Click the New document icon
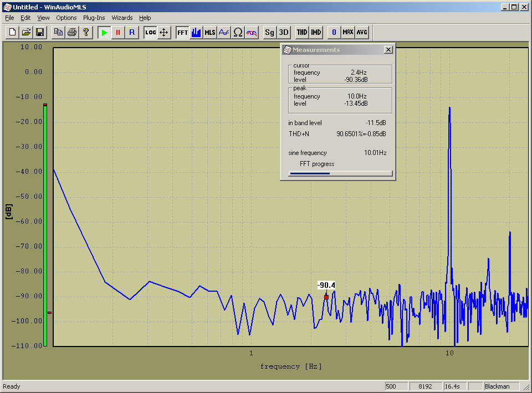This screenshot has height=393, width=532. (x=12, y=32)
